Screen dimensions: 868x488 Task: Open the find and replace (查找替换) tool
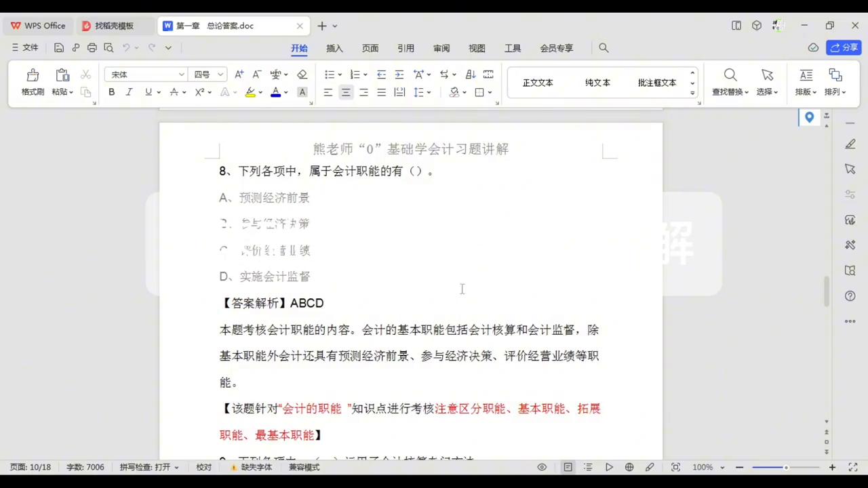(x=730, y=80)
